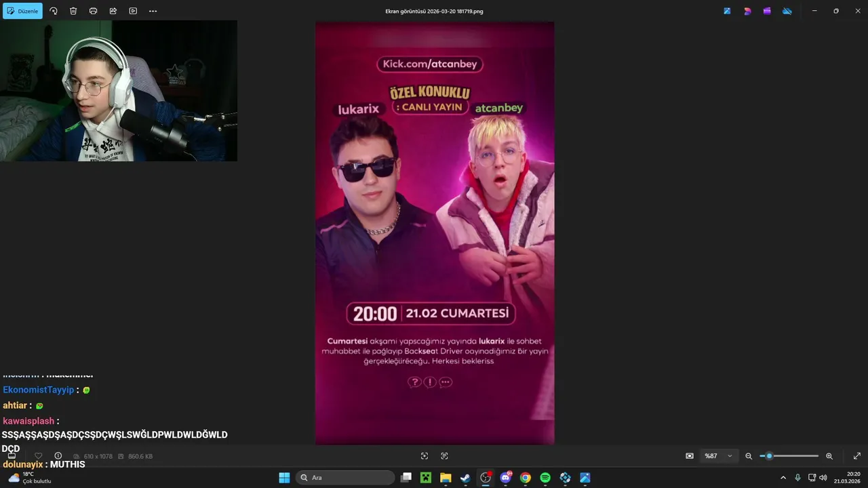Toggle fit-to-window focus icon
This screenshot has height=488, width=868.
click(x=425, y=456)
